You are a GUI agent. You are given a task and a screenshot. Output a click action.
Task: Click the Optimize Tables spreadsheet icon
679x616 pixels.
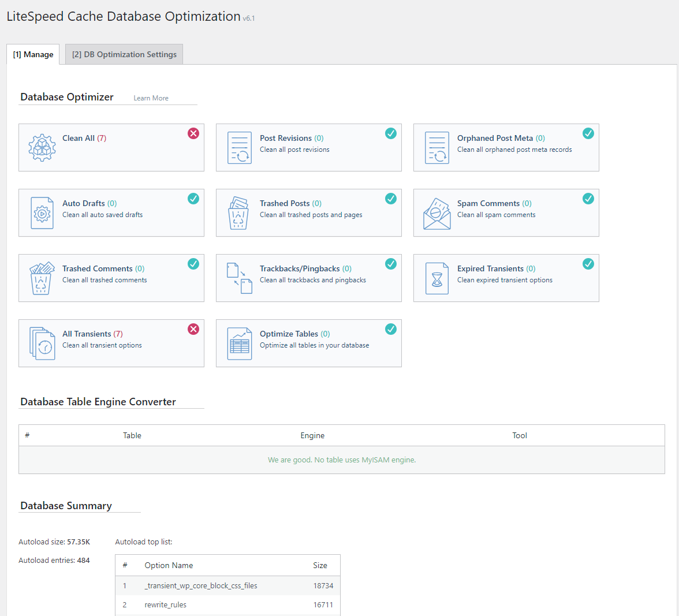click(x=240, y=344)
